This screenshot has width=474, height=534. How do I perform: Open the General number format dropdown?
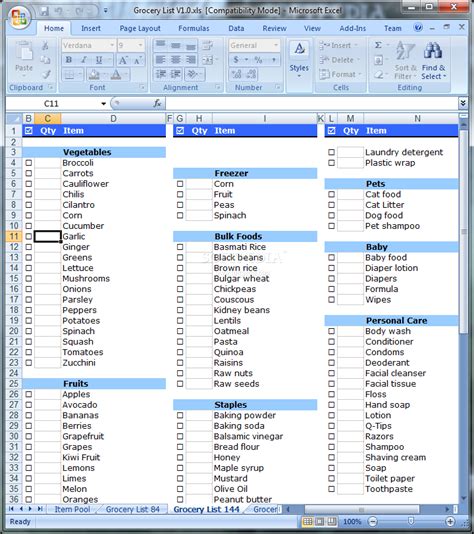(x=275, y=45)
